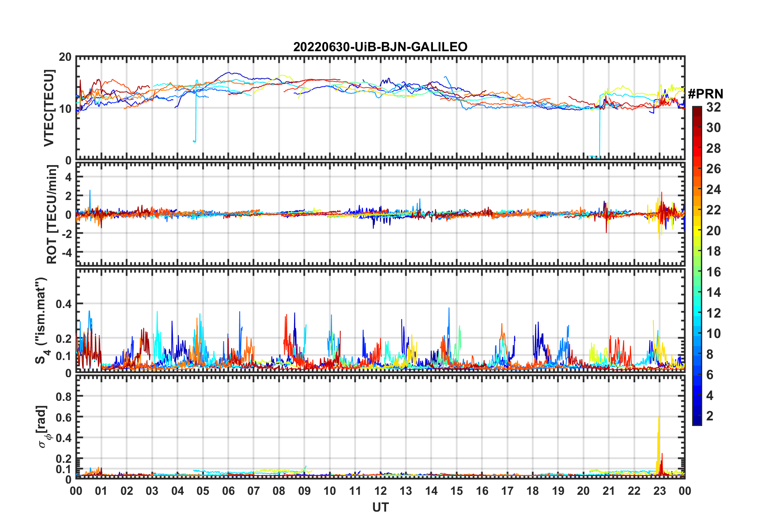Click UT axis tick label 23

tap(659, 491)
